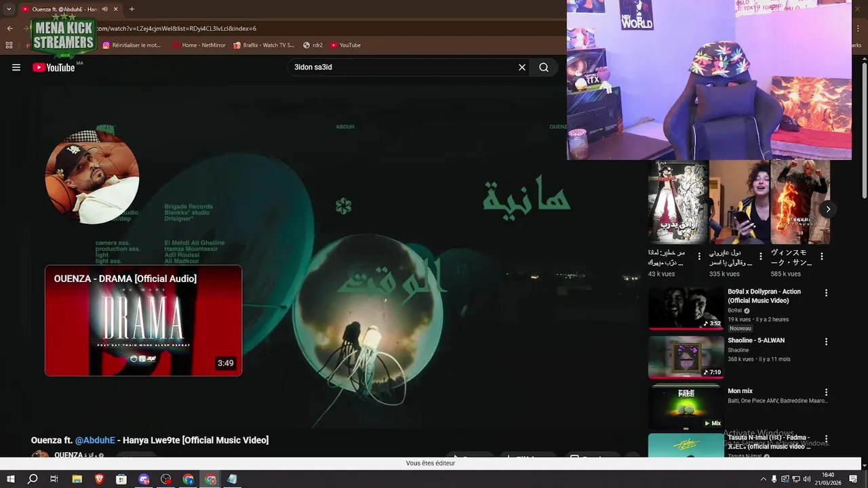Click the search magnifier button
The height and width of the screenshot is (488, 868).
pos(544,67)
